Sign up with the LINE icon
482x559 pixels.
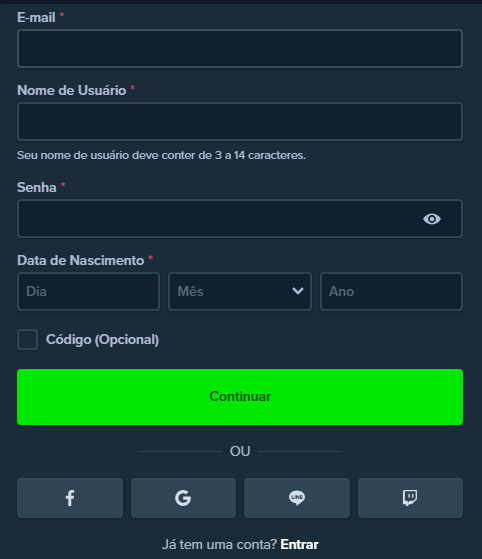pos(297,498)
